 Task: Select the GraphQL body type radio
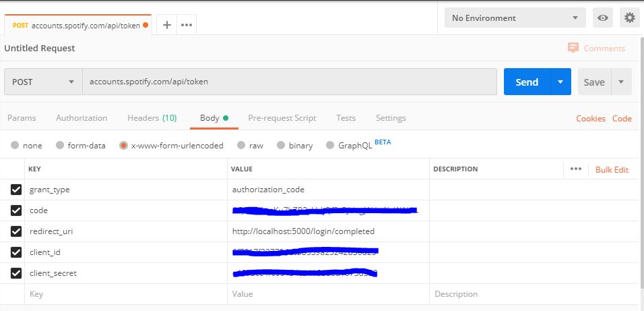coord(330,145)
